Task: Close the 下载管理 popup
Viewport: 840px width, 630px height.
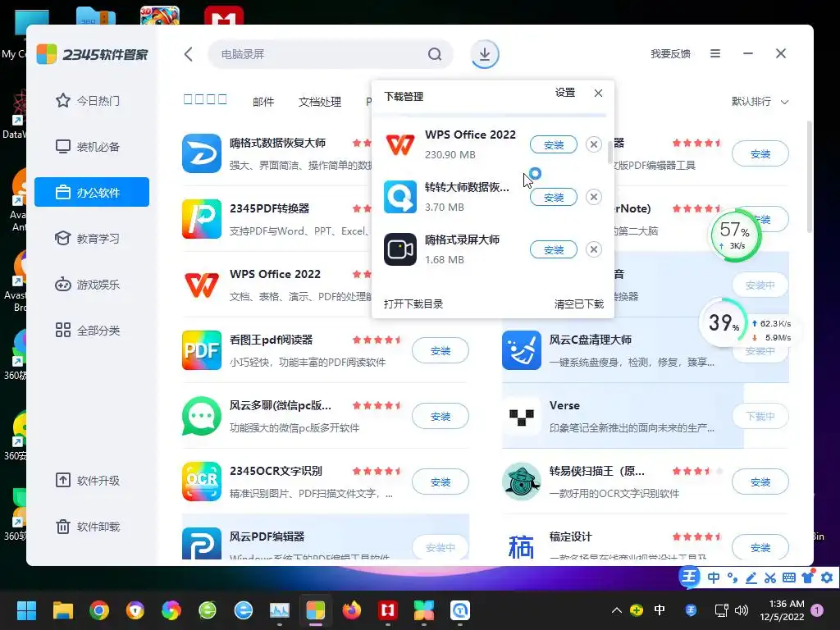Action: click(x=598, y=94)
